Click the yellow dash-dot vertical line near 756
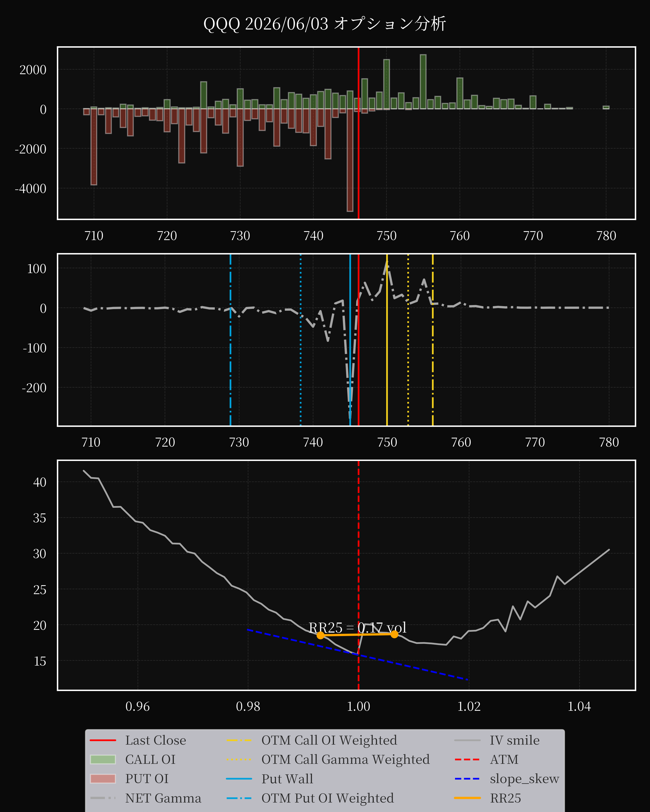 (433, 340)
